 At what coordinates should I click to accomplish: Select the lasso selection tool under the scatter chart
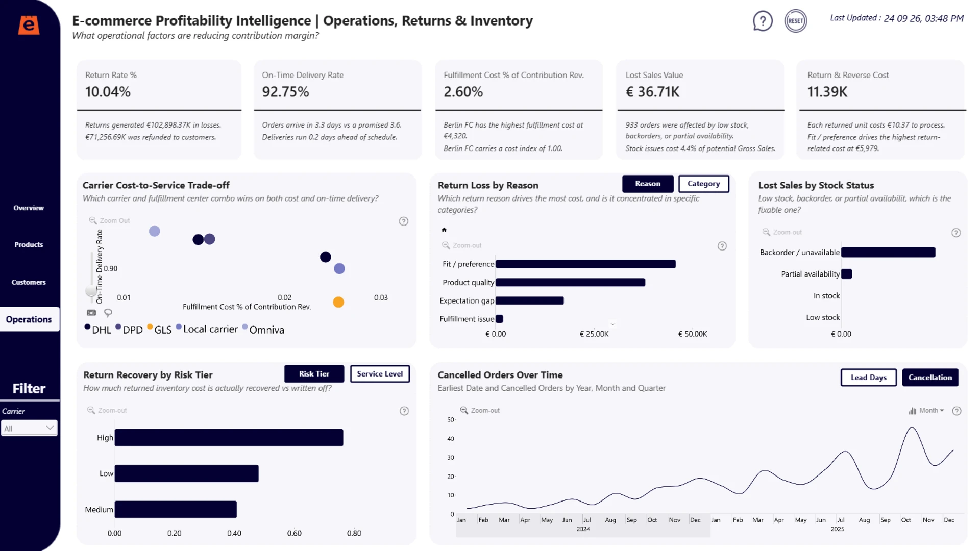coord(108,313)
